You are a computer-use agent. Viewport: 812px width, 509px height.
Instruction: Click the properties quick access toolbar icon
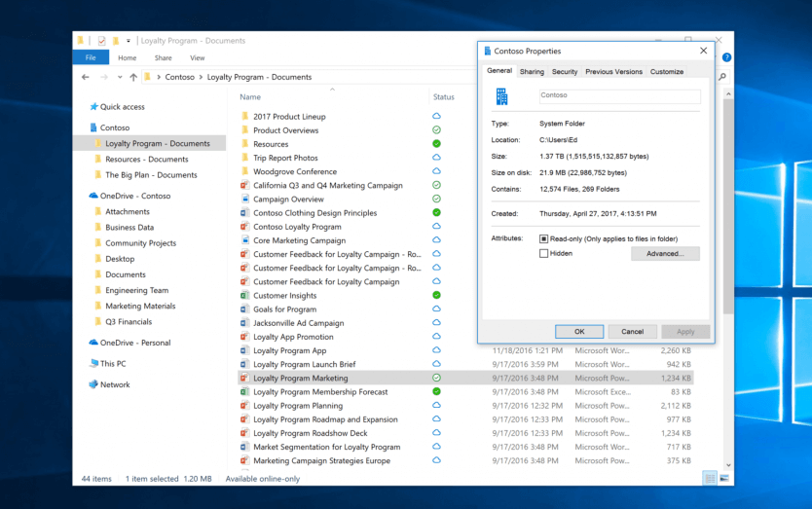pyautogui.click(x=101, y=40)
